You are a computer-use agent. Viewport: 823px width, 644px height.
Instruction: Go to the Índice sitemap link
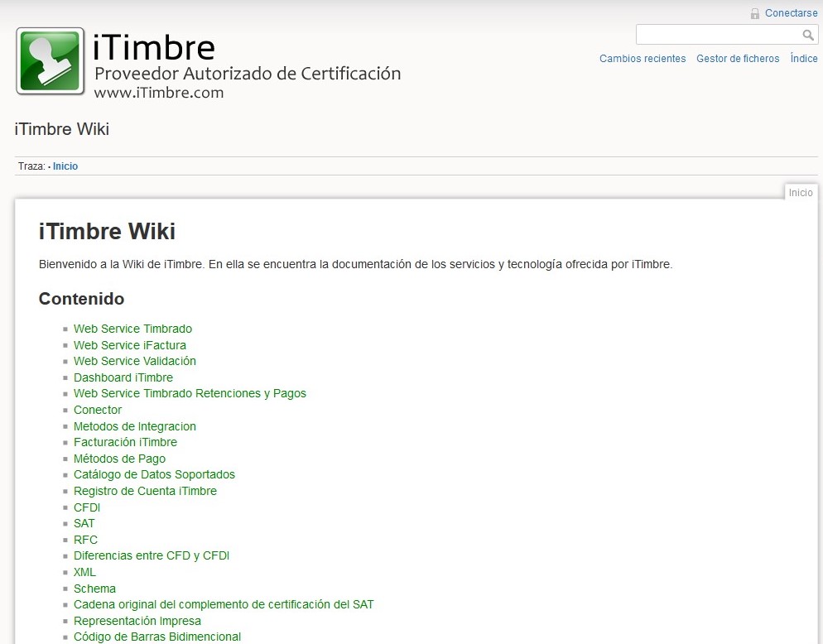803,59
